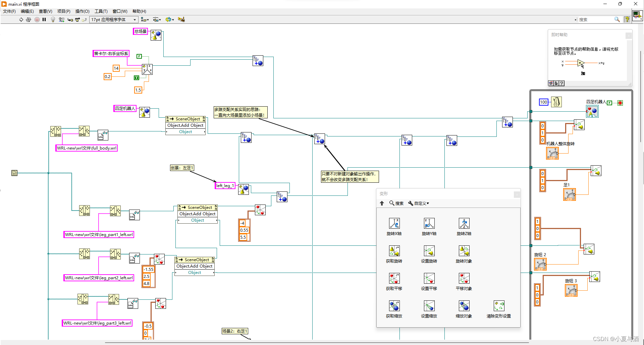Go up one level in 变形 palette
644x345 pixels.
click(x=382, y=203)
